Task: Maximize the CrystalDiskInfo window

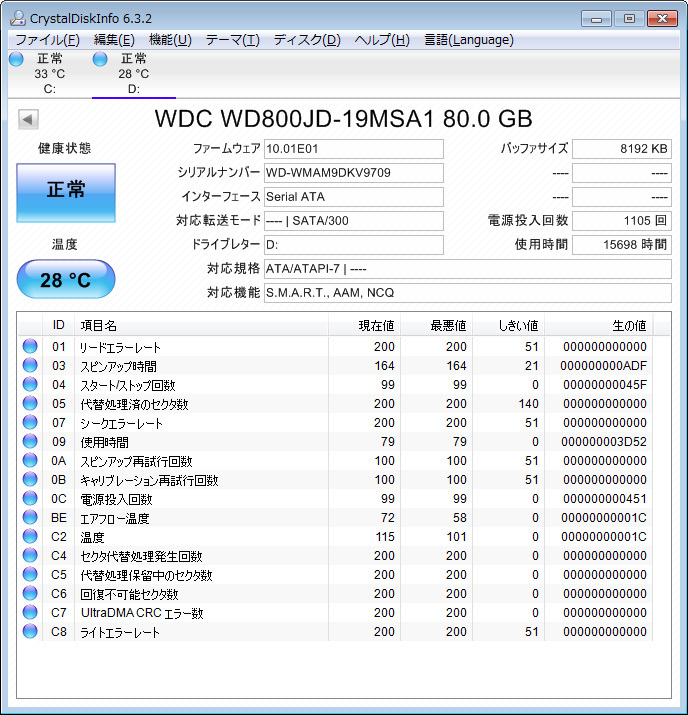Action: [629, 19]
